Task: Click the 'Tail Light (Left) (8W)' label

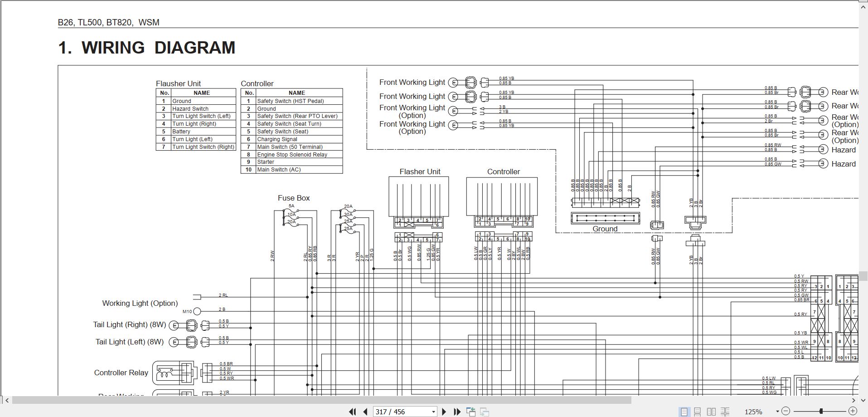Action: click(x=130, y=342)
